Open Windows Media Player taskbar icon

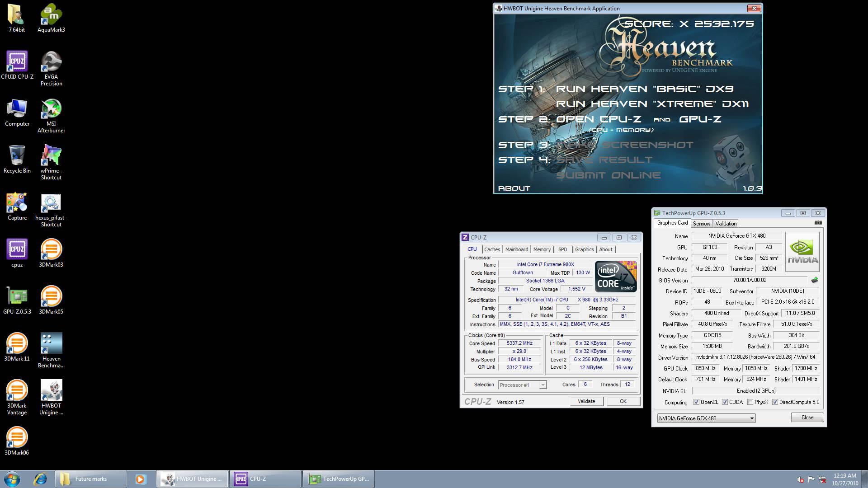coord(140,479)
